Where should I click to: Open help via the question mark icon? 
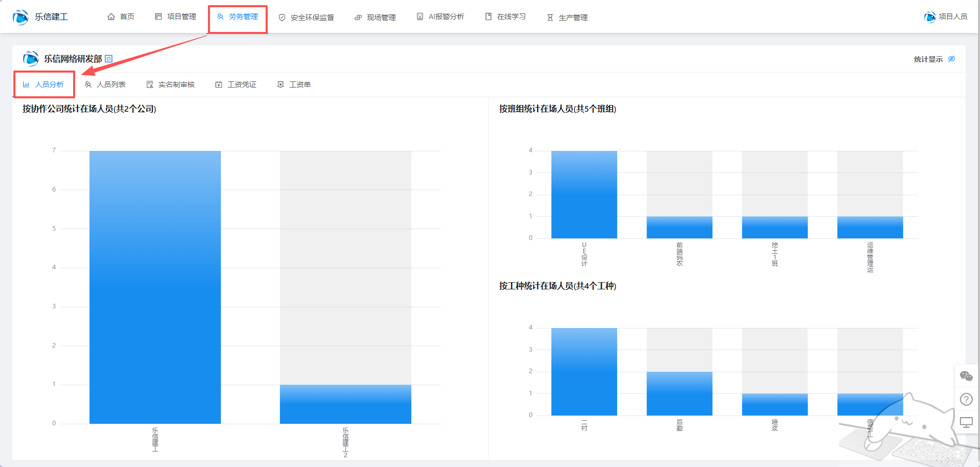pos(966,400)
